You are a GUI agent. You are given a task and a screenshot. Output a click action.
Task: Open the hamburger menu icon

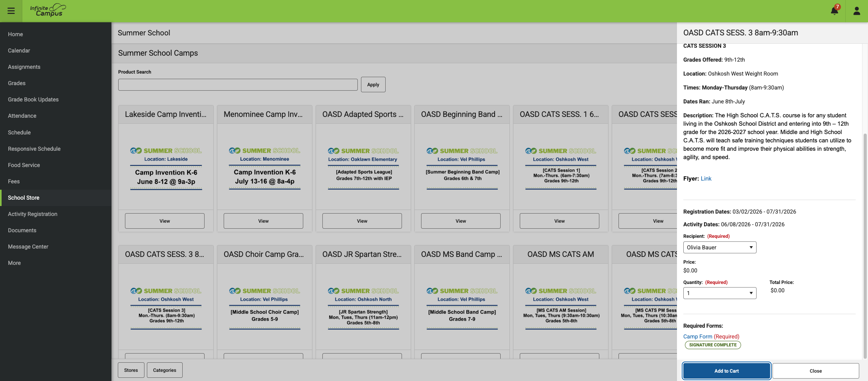(x=11, y=11)
